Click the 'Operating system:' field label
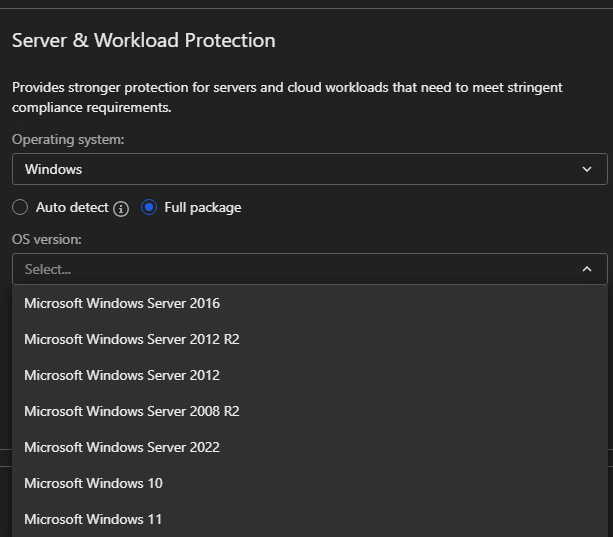 (68, 140)
